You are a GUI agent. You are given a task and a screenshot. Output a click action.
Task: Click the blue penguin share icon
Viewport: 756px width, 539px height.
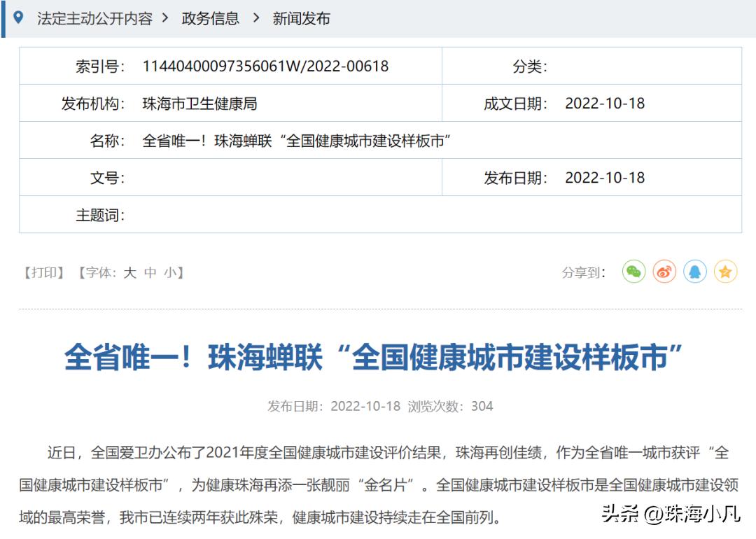pos(694,272)
